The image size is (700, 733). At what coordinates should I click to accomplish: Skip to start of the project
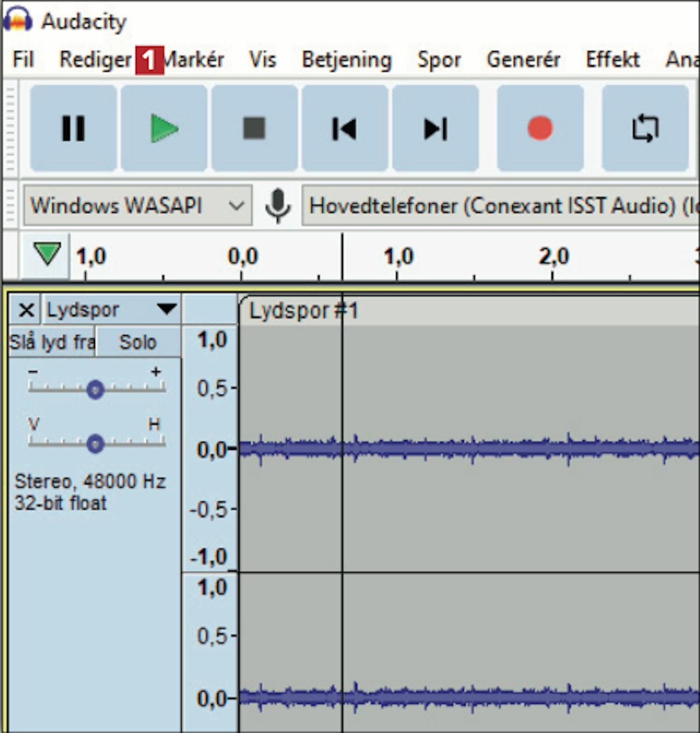tap(344, 128)
